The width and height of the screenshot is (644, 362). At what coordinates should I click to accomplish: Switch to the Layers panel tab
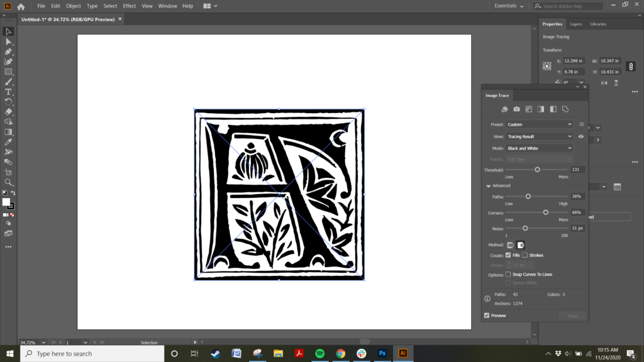[576, 24]
